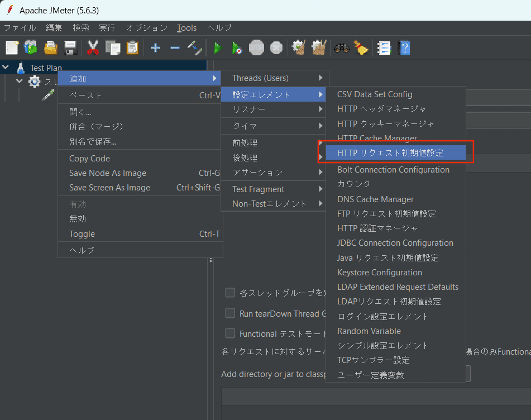This screenshot has width=531, height=420.
Task: Click Toggle in the context menu
Action: [x=140, y=234]
